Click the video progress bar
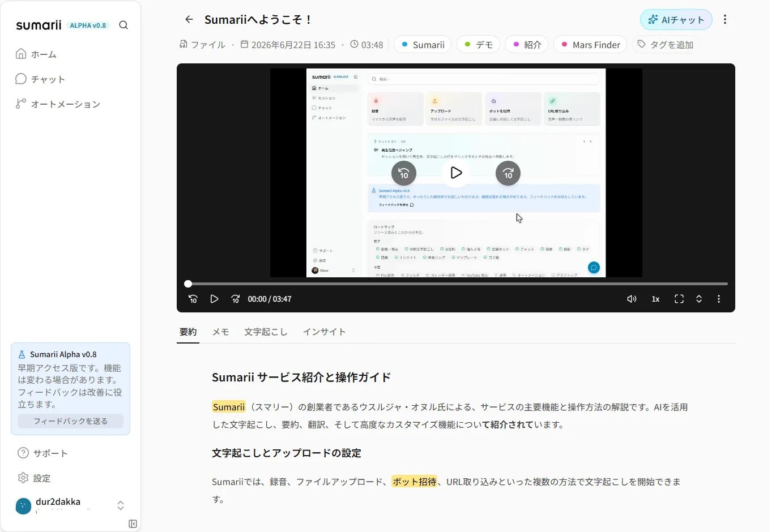 pos(458,284)
